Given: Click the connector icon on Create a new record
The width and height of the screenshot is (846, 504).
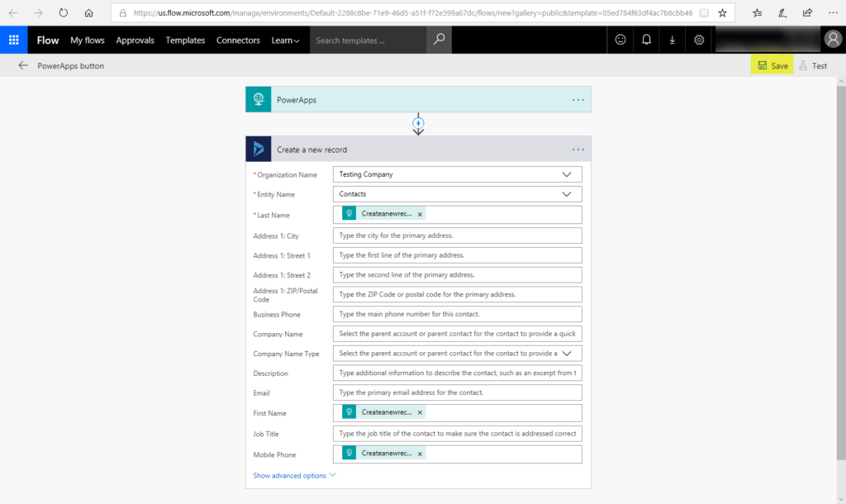Looking at the screenshot, I should (x=258, y=149).
